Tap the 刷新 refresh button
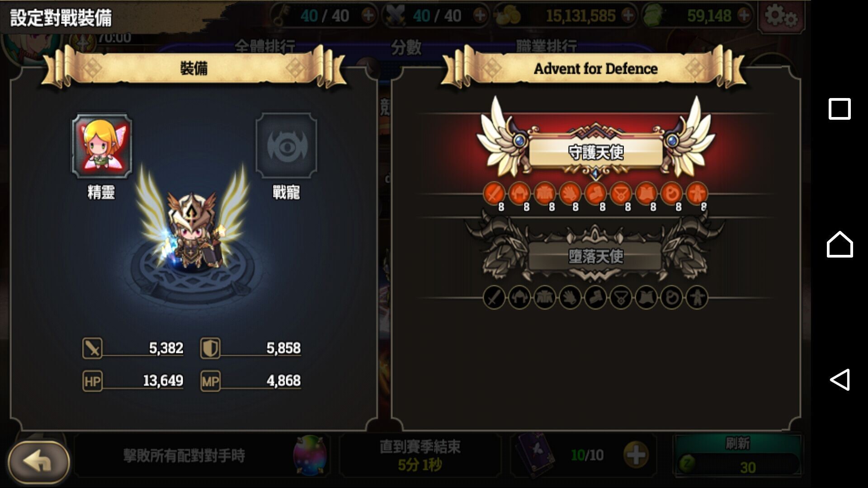Image resolution: width=868 pixels, height=488 pixels. click(738, 456)
